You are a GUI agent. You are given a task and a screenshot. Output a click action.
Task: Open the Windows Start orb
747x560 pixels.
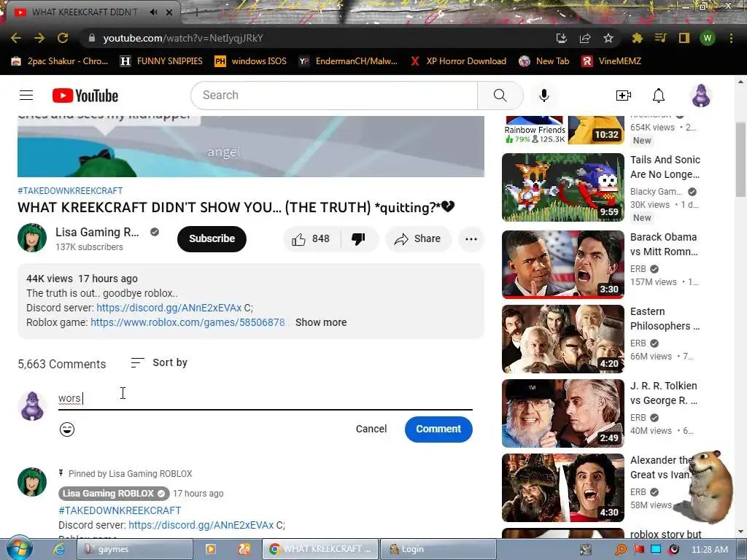[x=18, y=548]
